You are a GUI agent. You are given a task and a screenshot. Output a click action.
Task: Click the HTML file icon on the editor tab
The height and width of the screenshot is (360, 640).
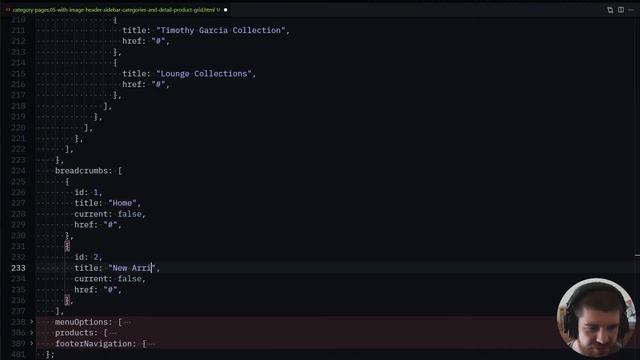[x=8, y=10]
